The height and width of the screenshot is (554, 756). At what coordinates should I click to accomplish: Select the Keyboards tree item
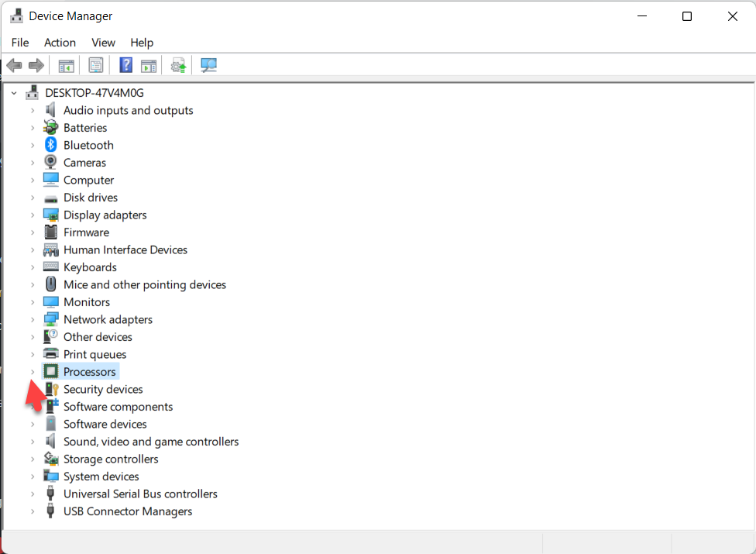click(90, 267)
